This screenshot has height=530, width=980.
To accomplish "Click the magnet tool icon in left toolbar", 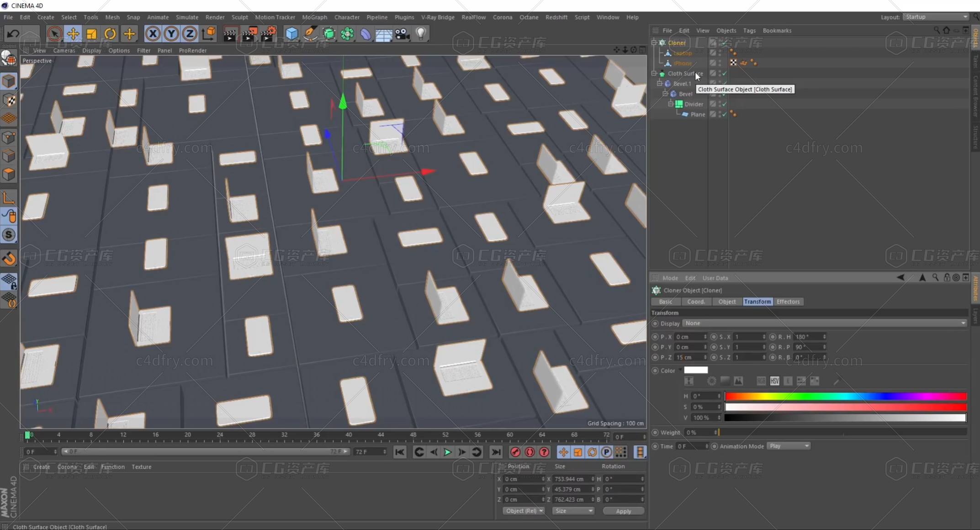I will (9, 258).
